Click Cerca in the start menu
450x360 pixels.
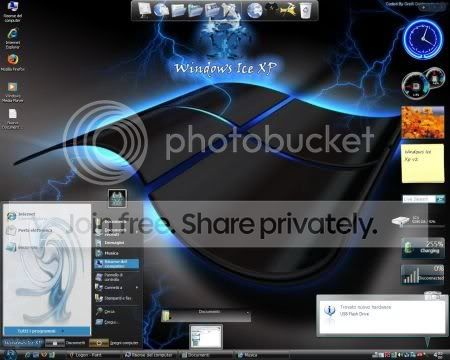(117, 311)
